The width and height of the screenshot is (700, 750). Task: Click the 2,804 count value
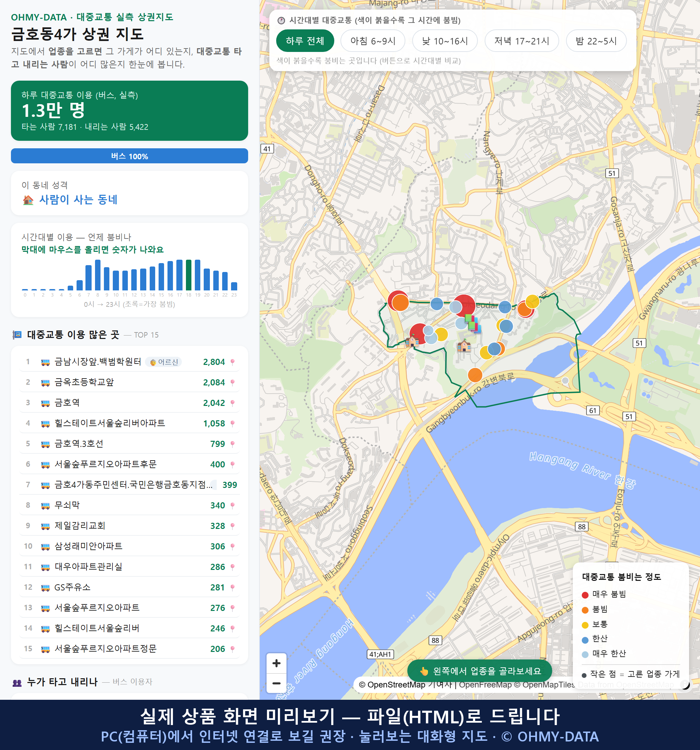(214, 362)
